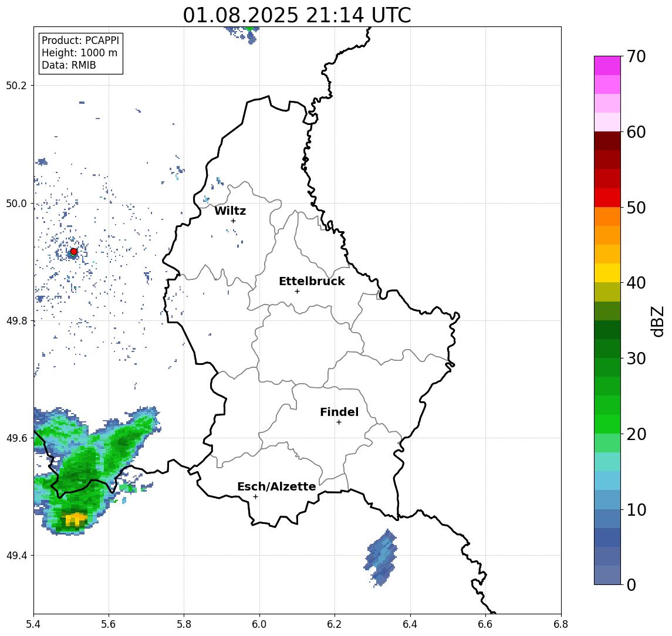672x636 pixels.
Task: Click the bright red 50 dBZ color band
Action: (607, 198)
